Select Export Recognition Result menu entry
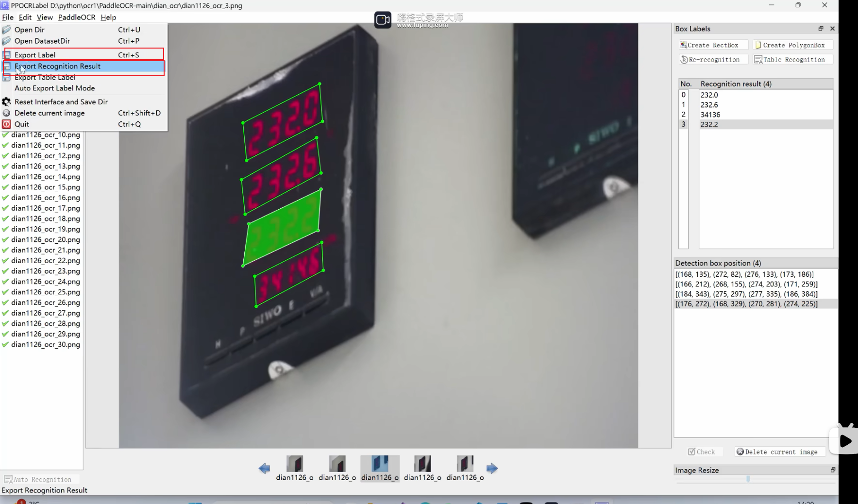Viewport: 858px width, 504px height. pyautogui.click(x=57, y=67)
